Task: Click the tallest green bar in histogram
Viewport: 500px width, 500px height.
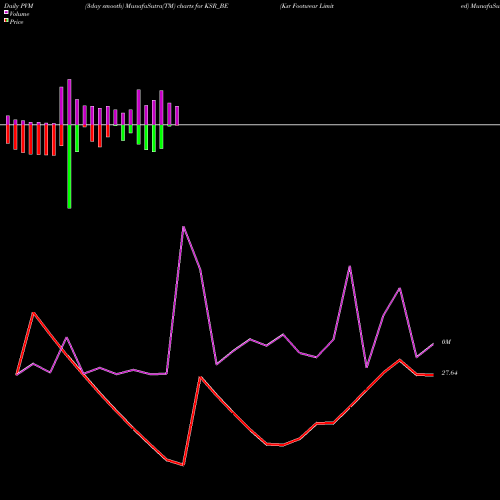Action: (x=69, y=167)
